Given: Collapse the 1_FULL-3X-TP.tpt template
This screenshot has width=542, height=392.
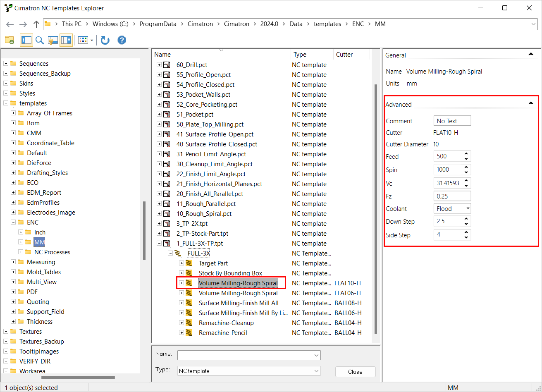Looking at the screenshot, I should coord(159,244).
